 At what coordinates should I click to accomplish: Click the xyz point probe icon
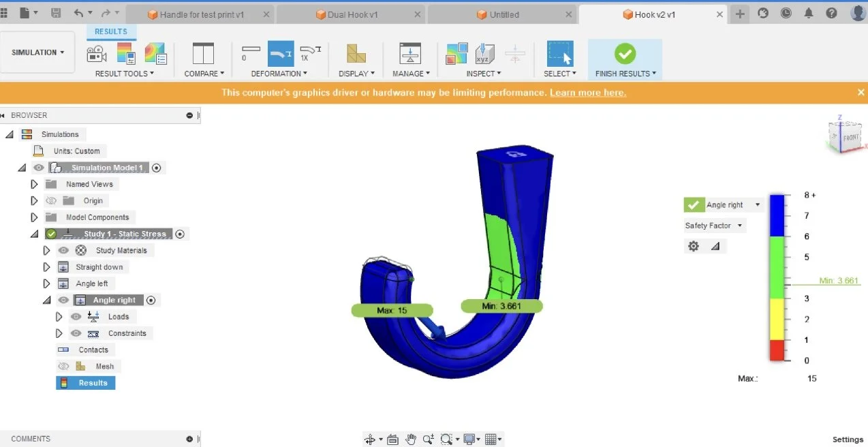[484, 54]
